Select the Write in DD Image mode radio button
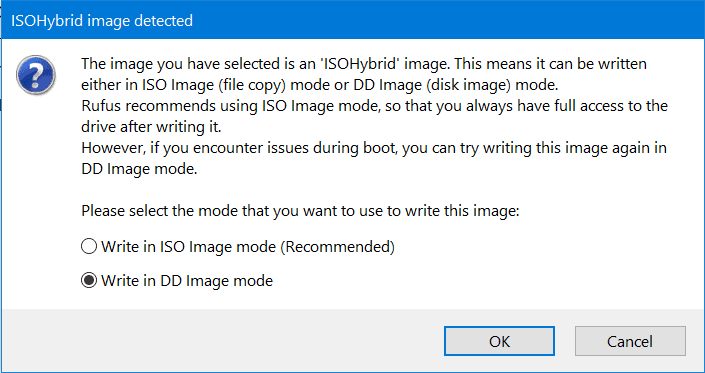The width and height of the screenshot is (705, 373). (x=89, y=280)
